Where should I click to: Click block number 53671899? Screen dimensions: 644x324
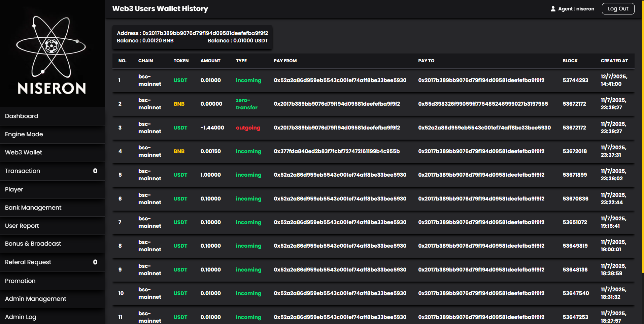pos(575,175)
